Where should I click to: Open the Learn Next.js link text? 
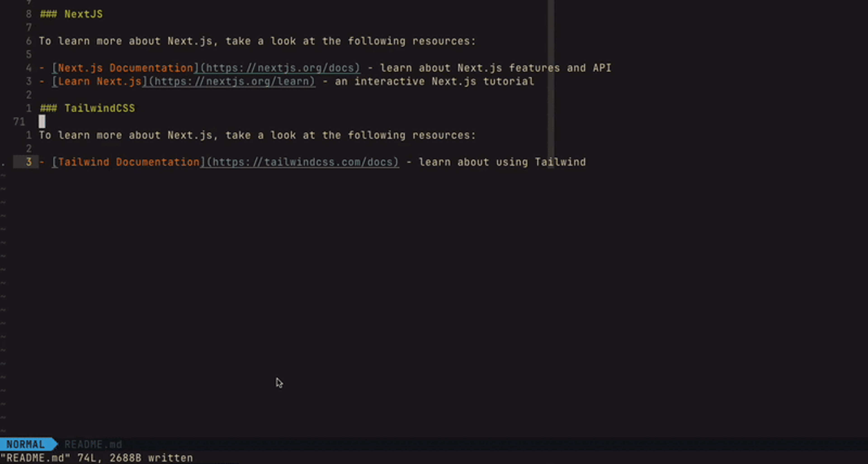[x=100, y=82]
